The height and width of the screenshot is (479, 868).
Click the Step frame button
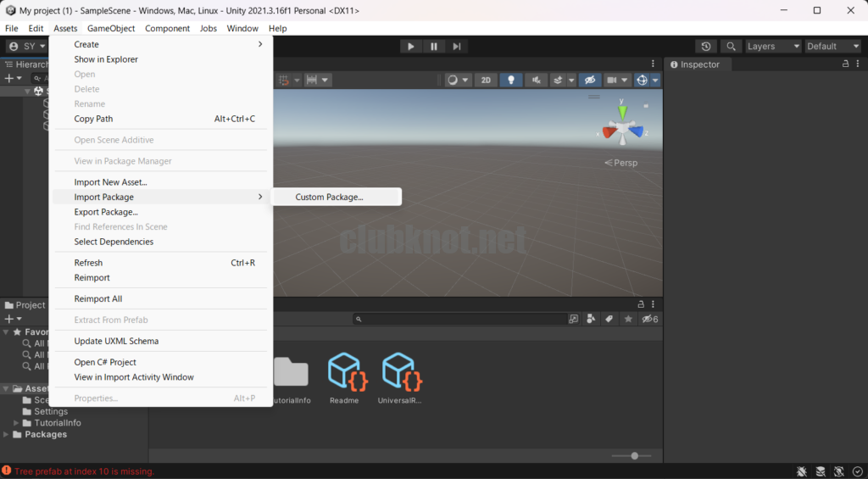point(457,47)
